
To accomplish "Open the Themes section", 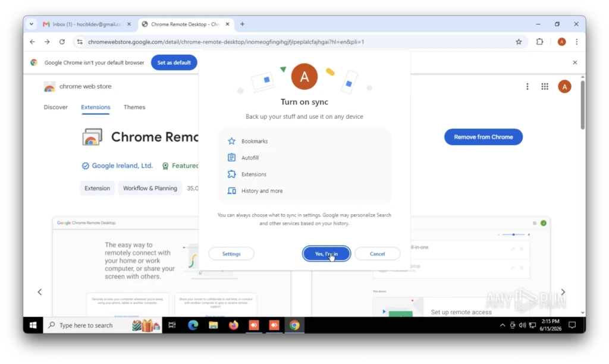I will [x=134, y=107].
